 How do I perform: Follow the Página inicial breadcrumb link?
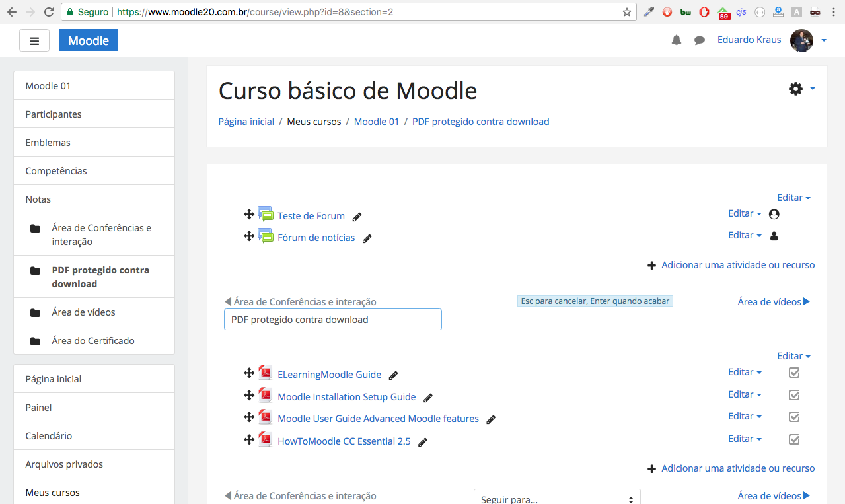pyautogui.click(x=246, y=122)
